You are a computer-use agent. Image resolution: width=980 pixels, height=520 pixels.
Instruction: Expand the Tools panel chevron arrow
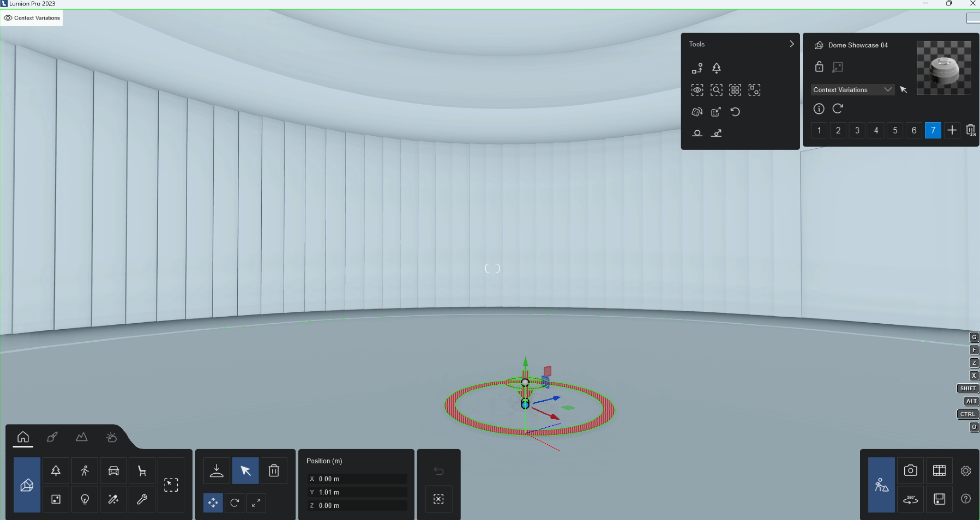pyautogui.click(x=792, y=44)
